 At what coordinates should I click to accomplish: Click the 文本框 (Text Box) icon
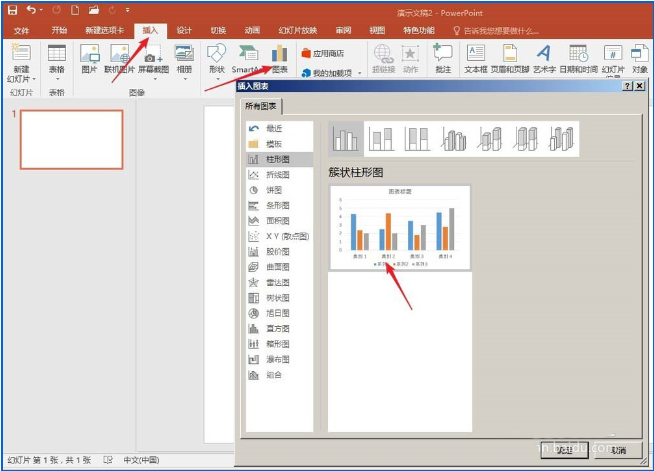(x=476, y=58)
